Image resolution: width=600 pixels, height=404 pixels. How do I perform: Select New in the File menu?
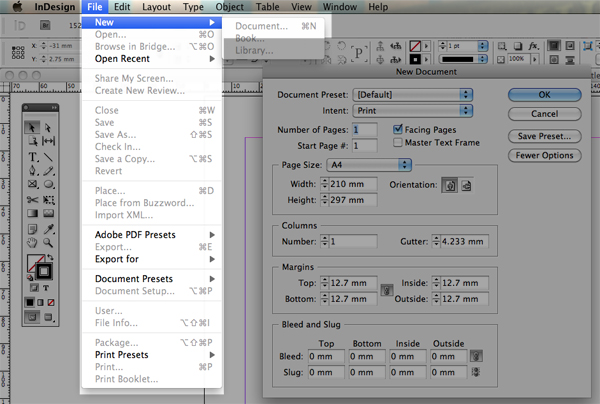(152, 22)
